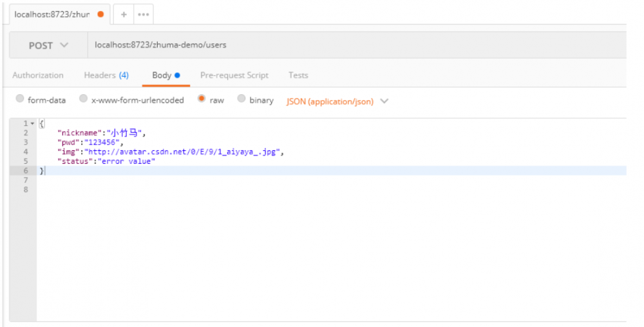This screenshot has height=327, width=644.
Task: Choose the raw radio option
Action: pyautogui.click(x=201, y=98)
